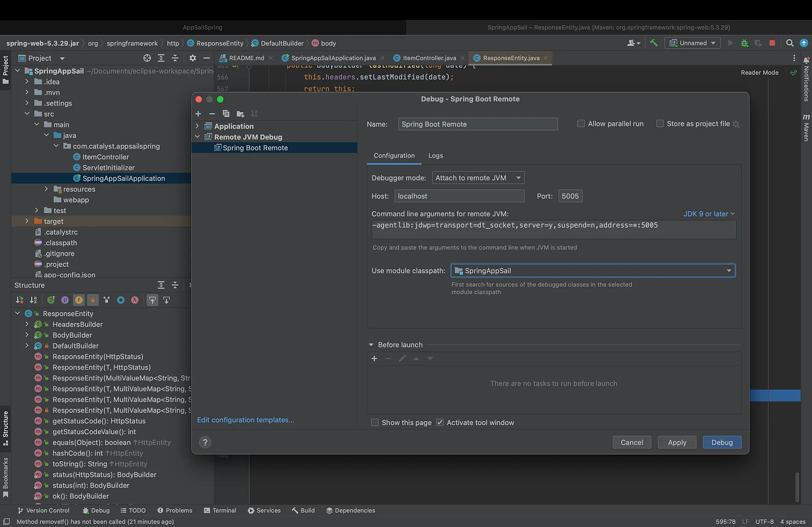Click the Build hammer icon in toolbar
Screen dimensions: 812x527
[x=654, y=43]
